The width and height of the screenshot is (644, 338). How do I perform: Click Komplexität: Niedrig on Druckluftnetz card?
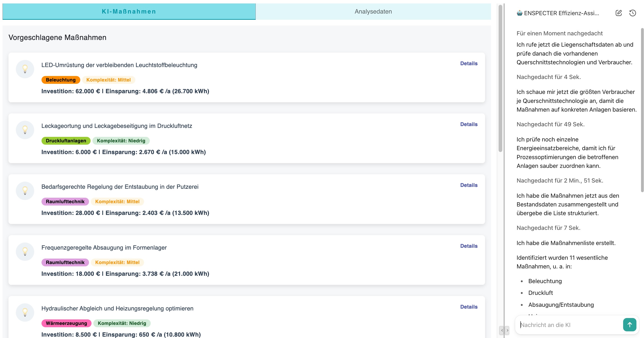click(121, 141)
